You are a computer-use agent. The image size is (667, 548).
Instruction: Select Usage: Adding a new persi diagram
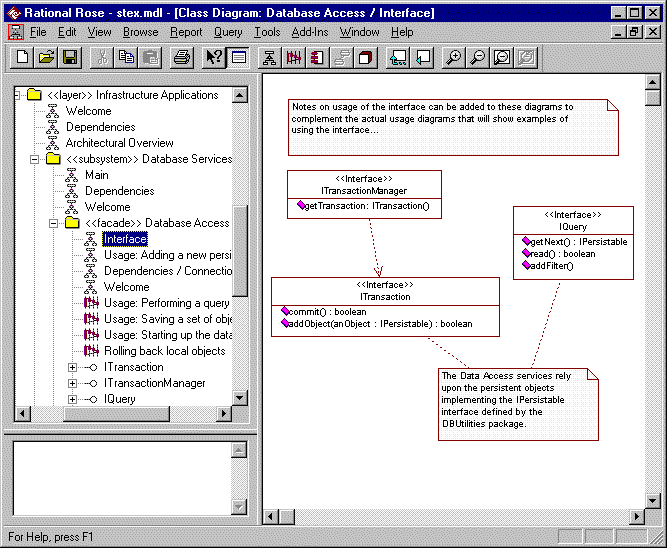coord(168,255)
